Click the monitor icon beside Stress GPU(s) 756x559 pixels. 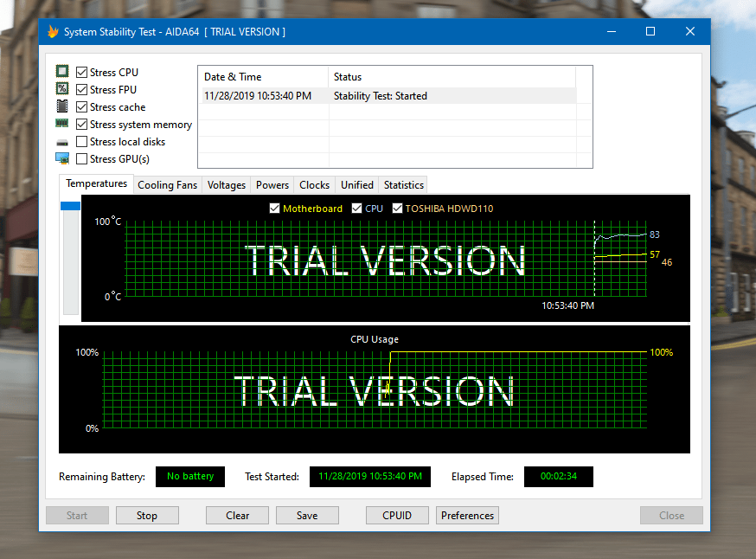pos(62,158)
